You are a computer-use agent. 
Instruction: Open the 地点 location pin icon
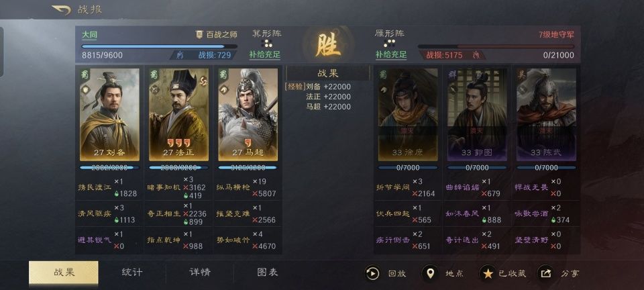(x=430, y=273)
